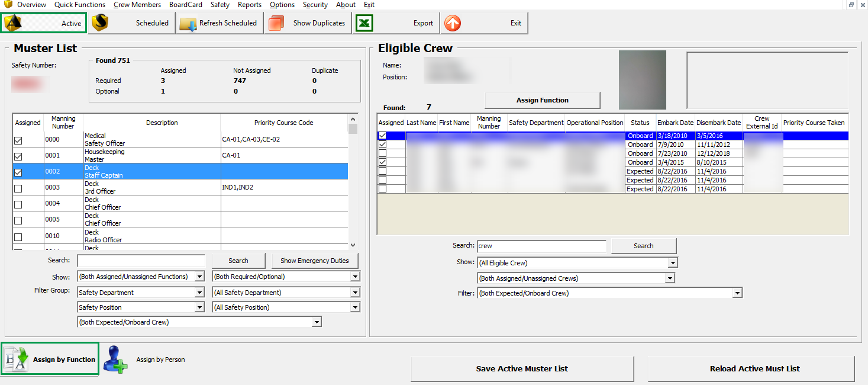The height and width of the screenshot is (385, 868).
Task: Open the BoardCard menu
Action: tap(185, 5)
